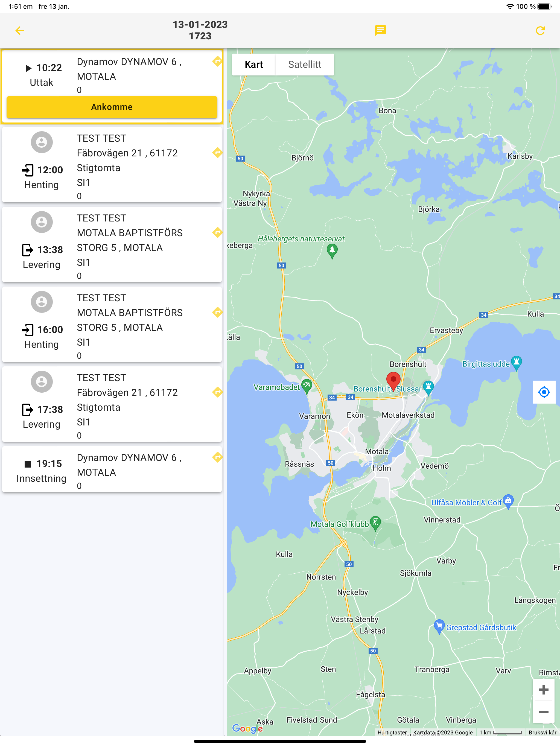Screen dimensions: 560x747
Task: Tap the Varamobadet beach marker
Action: click(x=306, y=386)
